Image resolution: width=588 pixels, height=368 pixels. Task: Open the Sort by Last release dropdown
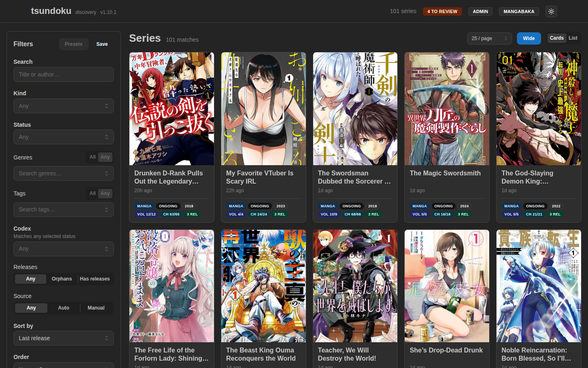tap(64, 338)
